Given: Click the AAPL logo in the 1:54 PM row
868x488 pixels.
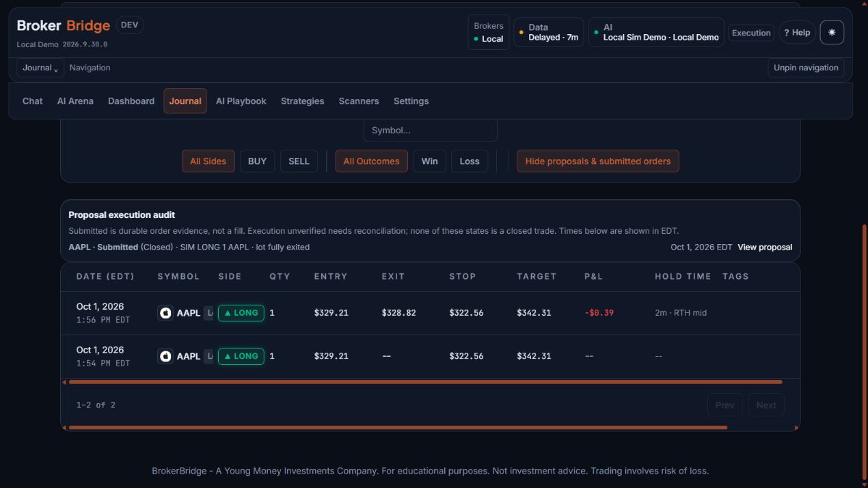Looking at the screenshot, I should 165,356.
